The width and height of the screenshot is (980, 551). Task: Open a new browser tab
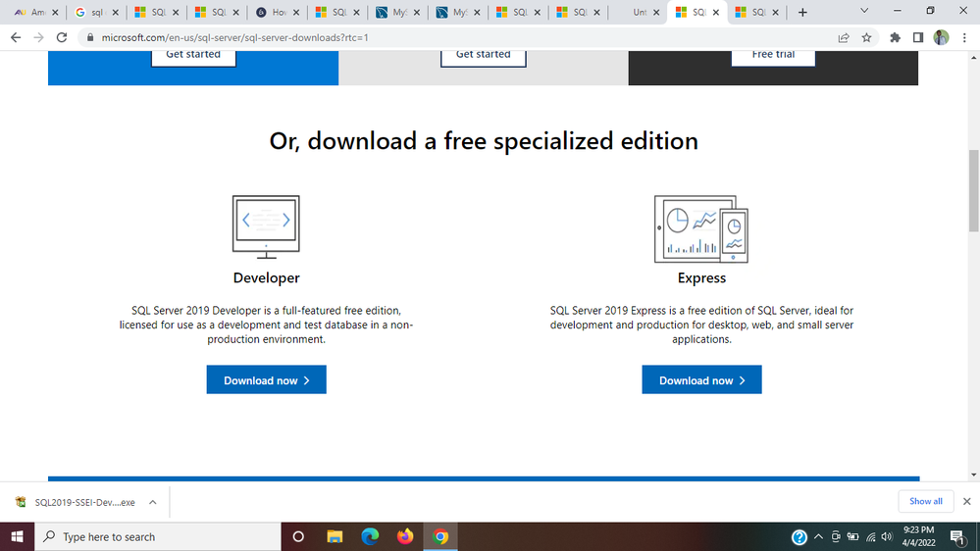[802, 12]
